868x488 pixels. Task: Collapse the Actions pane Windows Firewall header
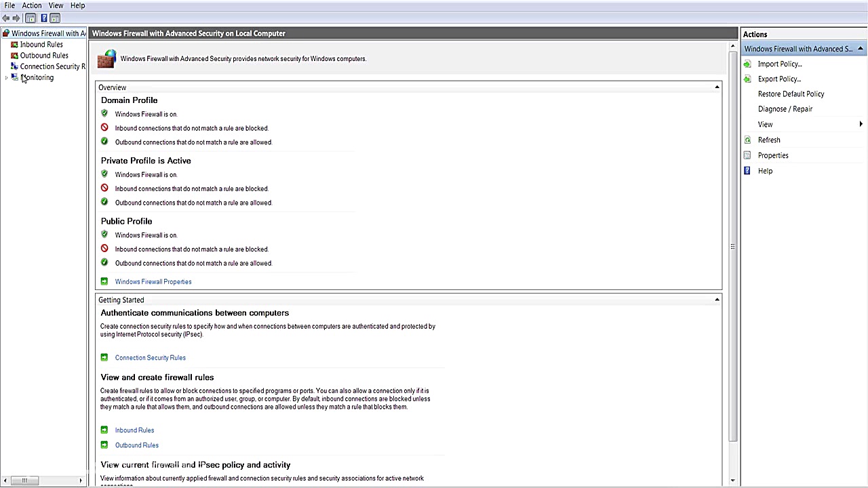tap(860, 49)
